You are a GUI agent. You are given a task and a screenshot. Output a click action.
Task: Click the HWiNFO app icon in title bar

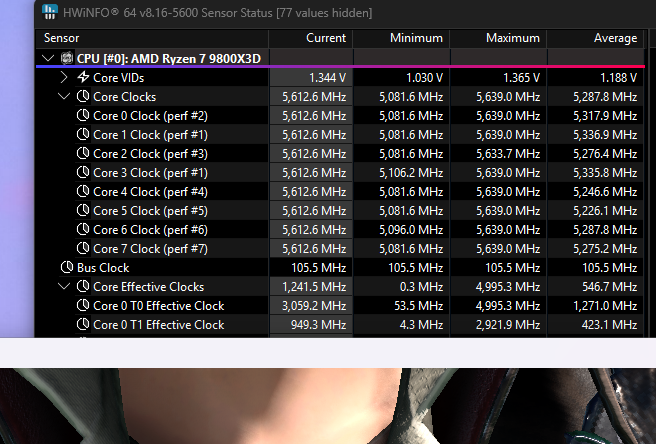tap(49, 12)
